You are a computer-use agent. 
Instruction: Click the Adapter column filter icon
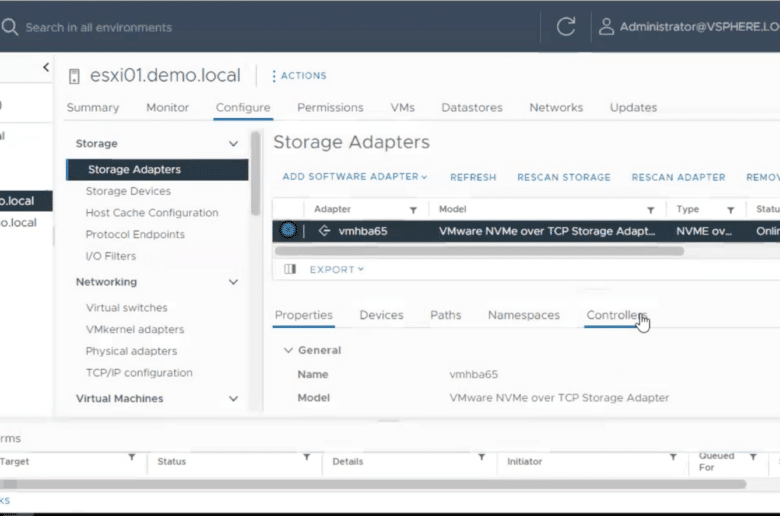pyautogui.click(x=413, y=210)
